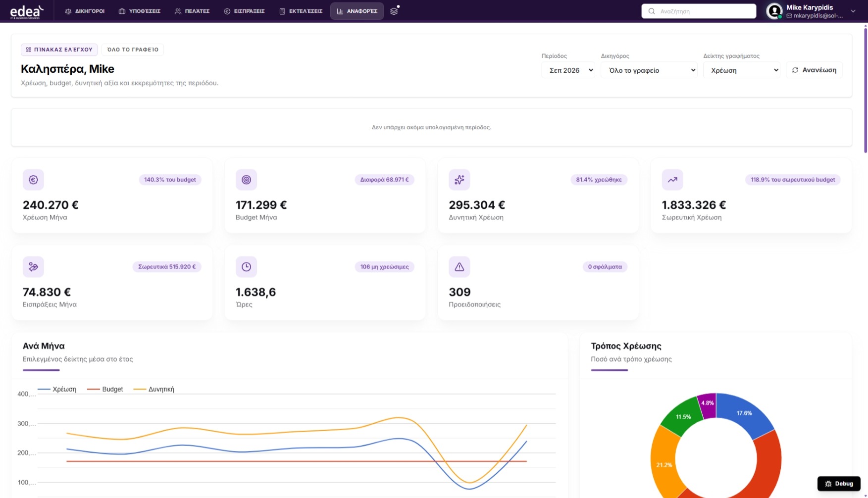The width and height of the screenshot is (868, 498).
Task: Toggle the Δυνητική series in chart legend
Action: coord(154,389)
